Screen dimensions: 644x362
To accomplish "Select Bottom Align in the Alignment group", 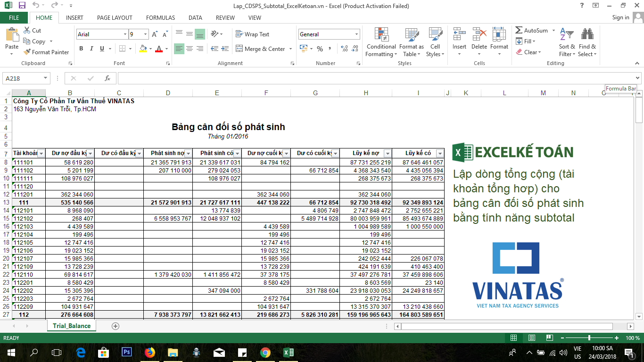I will [199, 34].
